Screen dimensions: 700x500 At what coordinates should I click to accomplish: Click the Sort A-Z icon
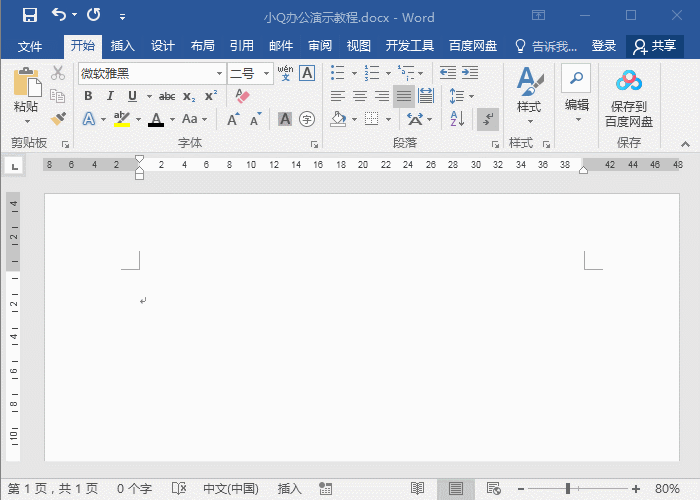456,119
